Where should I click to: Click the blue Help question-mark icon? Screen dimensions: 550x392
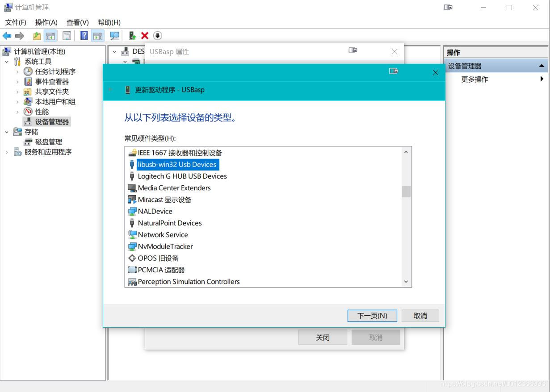84,36
